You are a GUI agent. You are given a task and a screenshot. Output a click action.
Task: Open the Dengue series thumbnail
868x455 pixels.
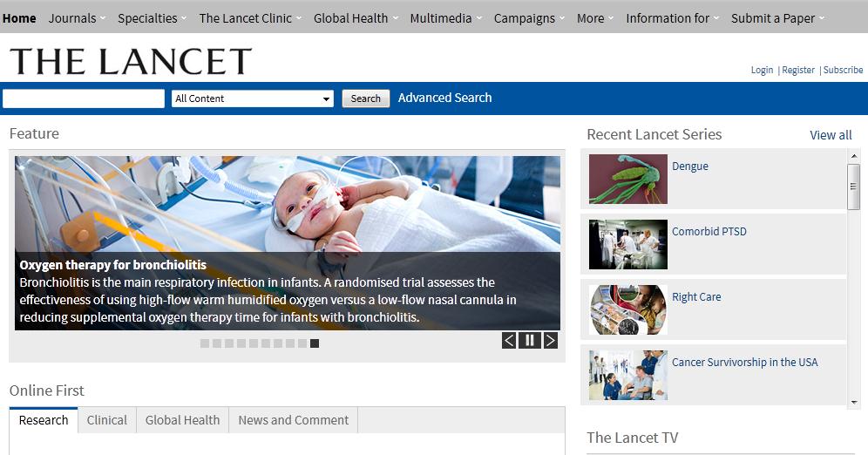(x=627, y=179)
